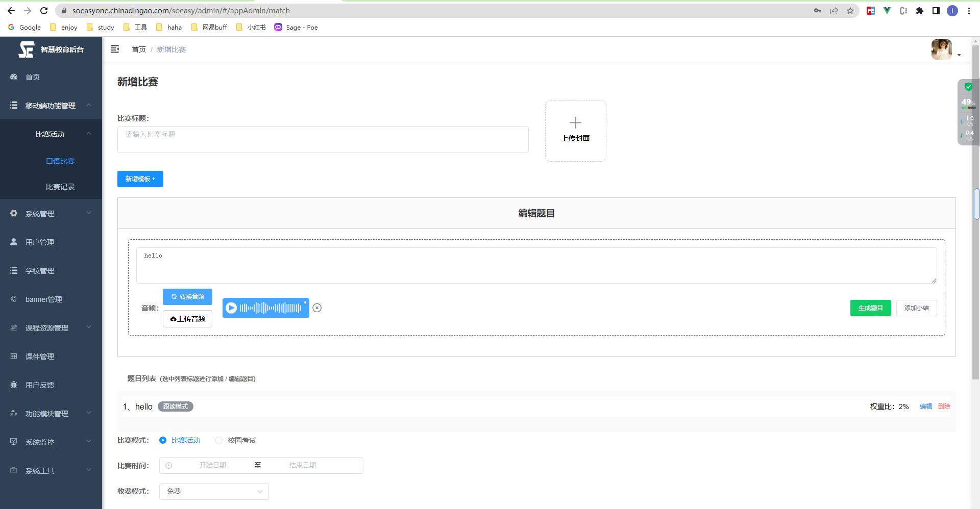
Task: Select the 比赛活动 radio button
Action: 163,440
